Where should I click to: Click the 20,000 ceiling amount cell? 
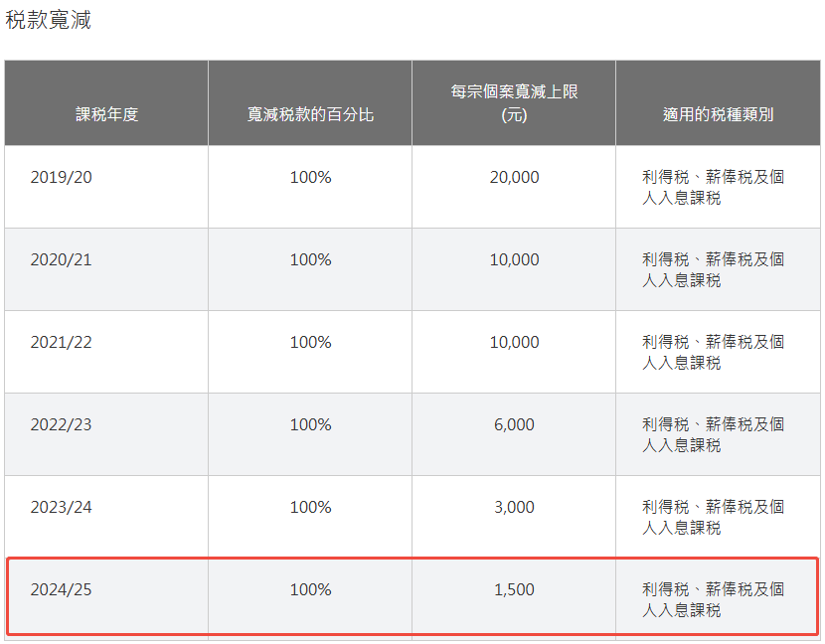point(514,177)
